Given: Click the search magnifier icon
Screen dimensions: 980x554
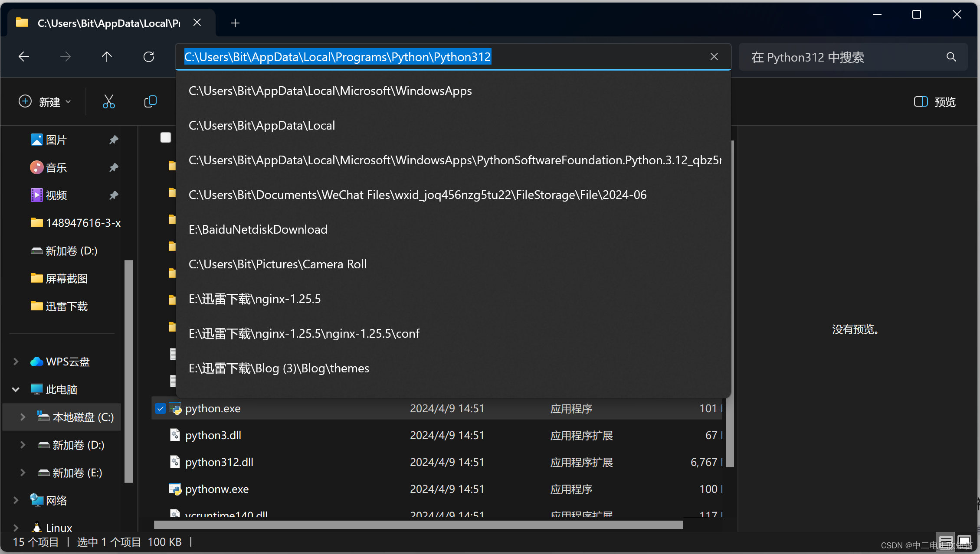Looking at the screenshot, I should [951, 57].
